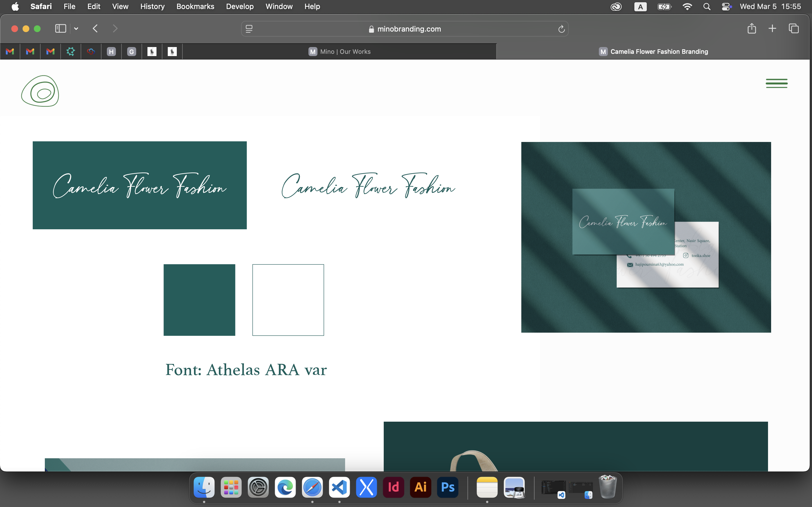Click the minobranding.com address field
The width and height of the screenshot is (812, 507).
point(405,29)
